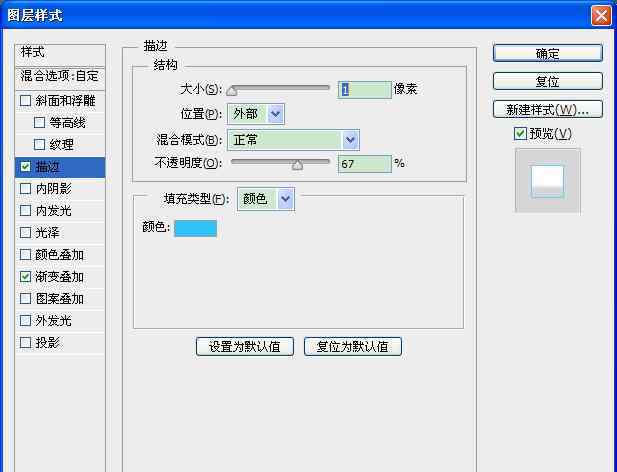Click the 不透明度 percentage field

(x=365, y=164)
